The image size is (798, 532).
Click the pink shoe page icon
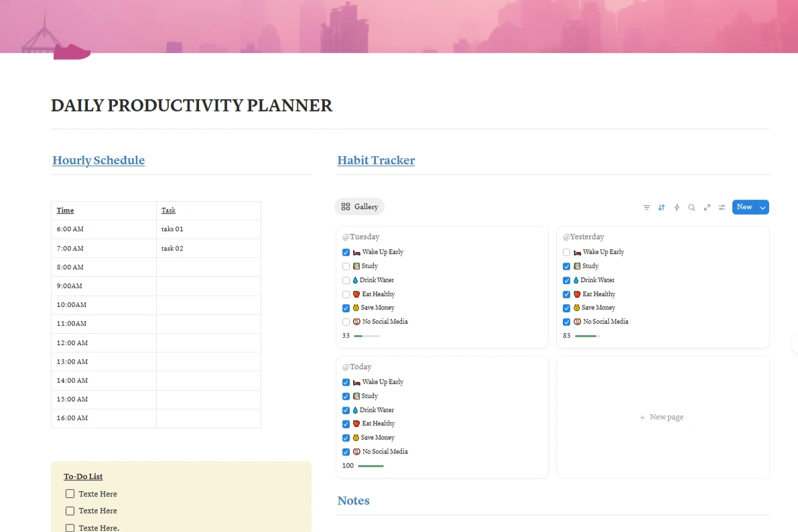72,52
